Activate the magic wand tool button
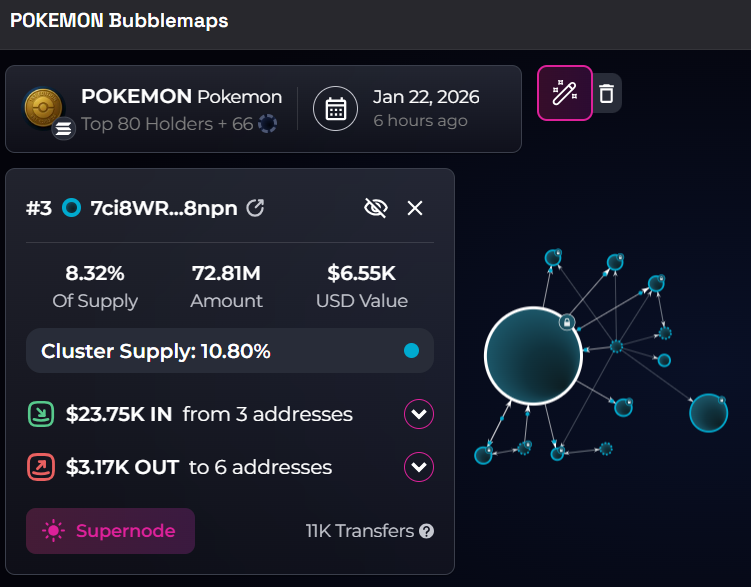 (x=565, y=93)
